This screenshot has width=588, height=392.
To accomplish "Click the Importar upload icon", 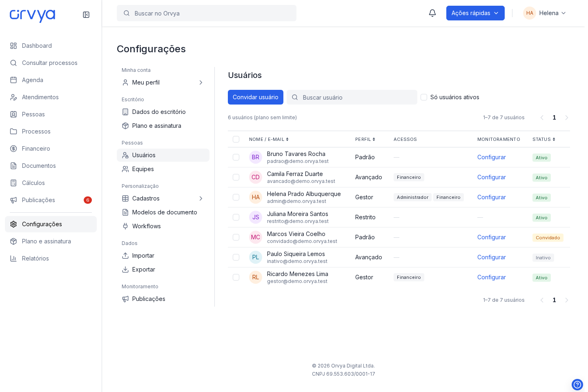I will tap(125, 256).
